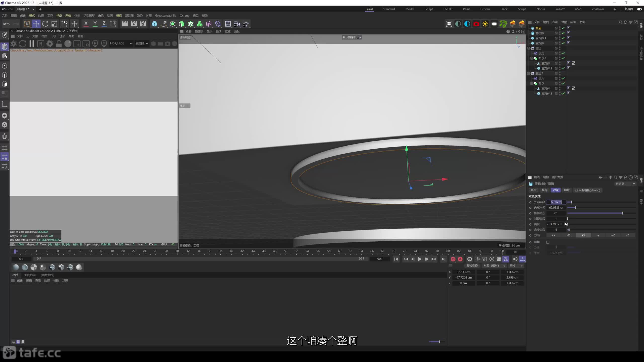Viewport: 644px width, 362px height.
Task: Set direction to -Z
Action: (x=628, y=235)
